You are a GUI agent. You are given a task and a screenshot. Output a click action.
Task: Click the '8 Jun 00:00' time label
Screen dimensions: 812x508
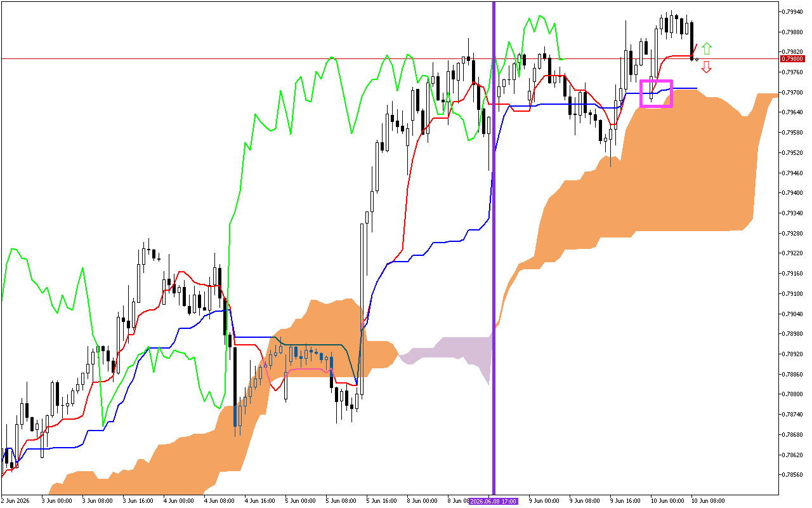click(423, 501)
